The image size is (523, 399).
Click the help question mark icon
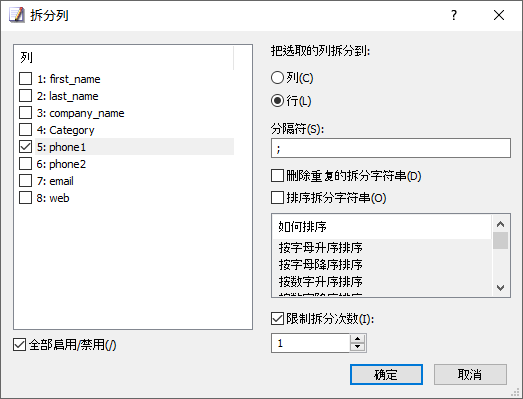(454, 15)
